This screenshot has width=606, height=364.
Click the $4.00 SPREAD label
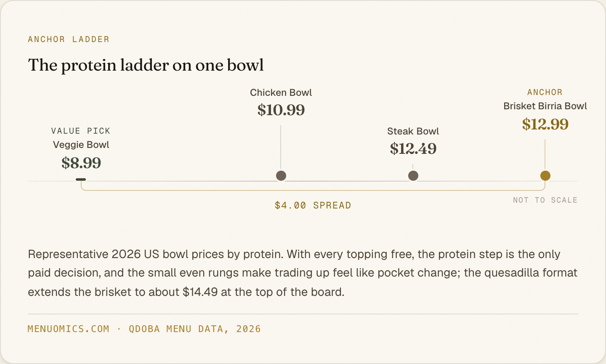313,205
